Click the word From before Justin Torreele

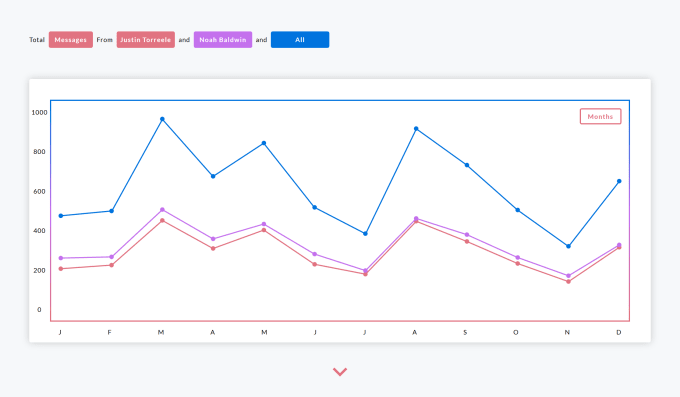point(105,39)
